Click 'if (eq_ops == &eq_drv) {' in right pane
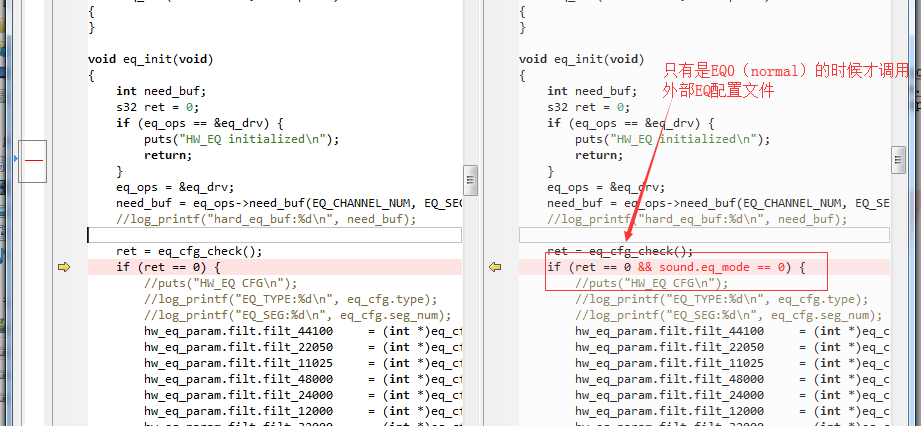921x426 pixels. (631, 123)
